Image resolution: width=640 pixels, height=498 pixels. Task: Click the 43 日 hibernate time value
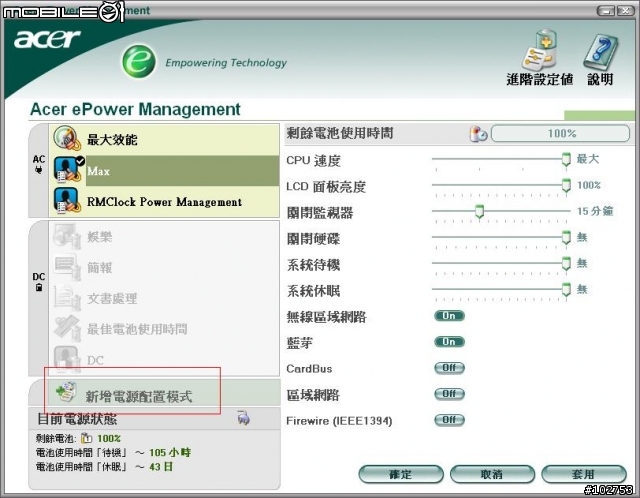161,467
